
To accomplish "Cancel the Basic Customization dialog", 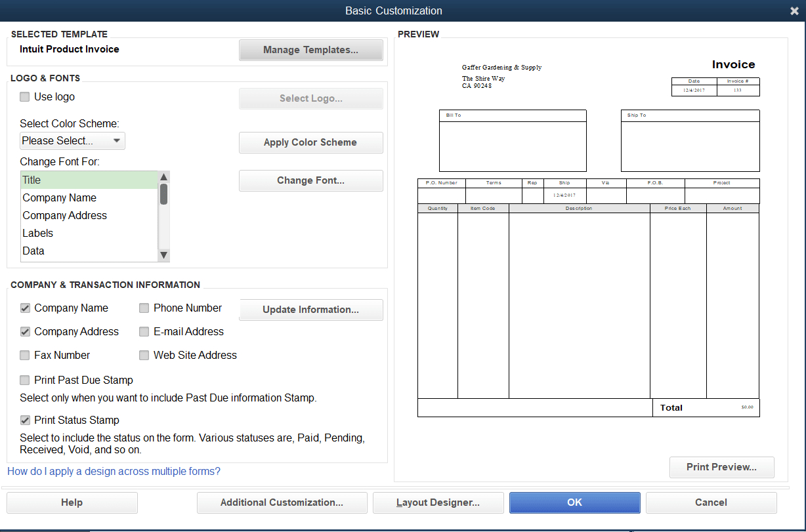I will click(x=711, y=502).
